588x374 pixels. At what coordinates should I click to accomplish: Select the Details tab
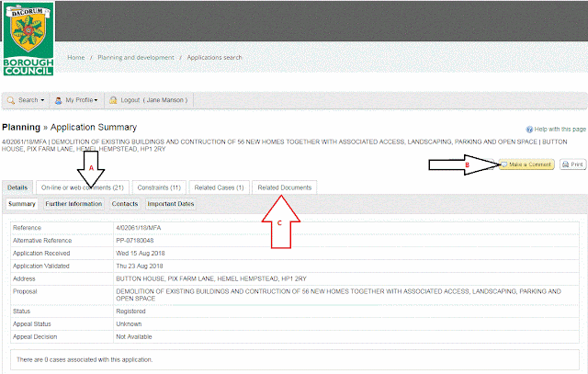point(17,187)
